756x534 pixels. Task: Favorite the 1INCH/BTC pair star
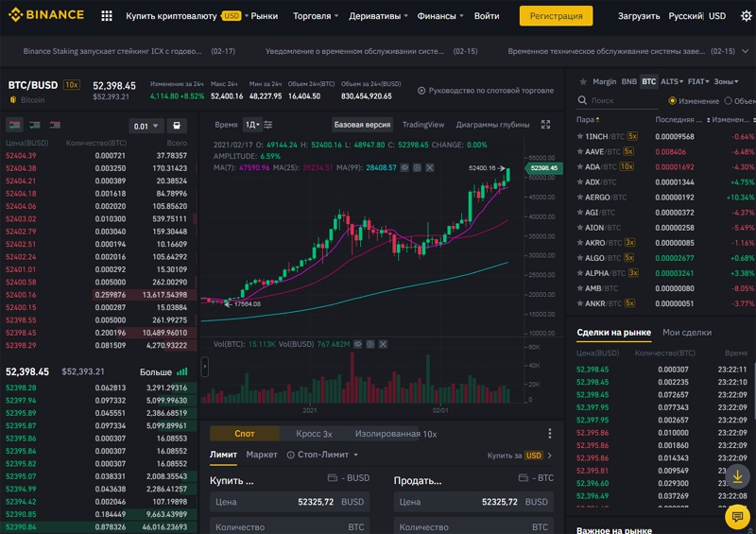point(580,136)
